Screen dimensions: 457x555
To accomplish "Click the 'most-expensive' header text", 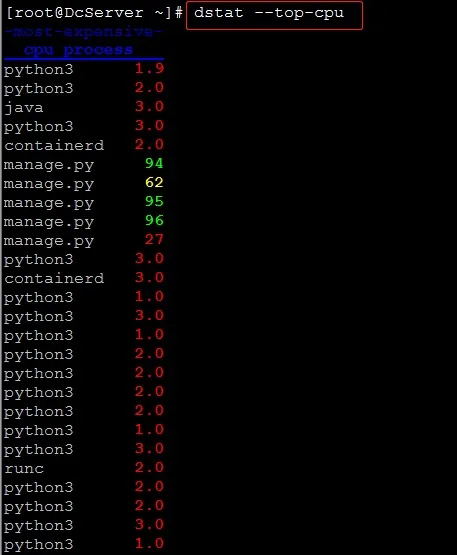I will coord(84,32).
